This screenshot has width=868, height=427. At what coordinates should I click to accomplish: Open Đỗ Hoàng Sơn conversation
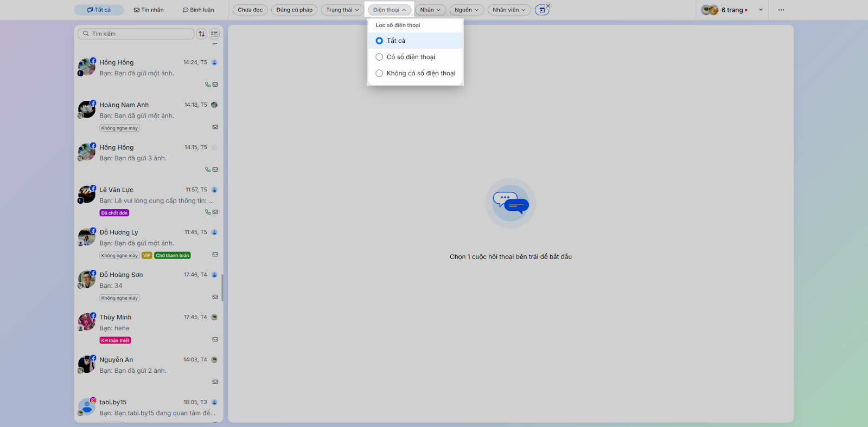[x=149, y=286]
